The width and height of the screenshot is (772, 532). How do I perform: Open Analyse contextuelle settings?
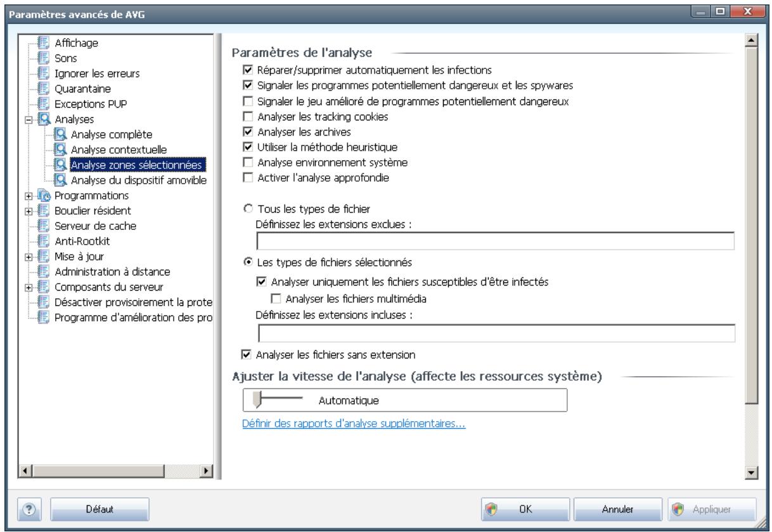(x=118, y=150)
